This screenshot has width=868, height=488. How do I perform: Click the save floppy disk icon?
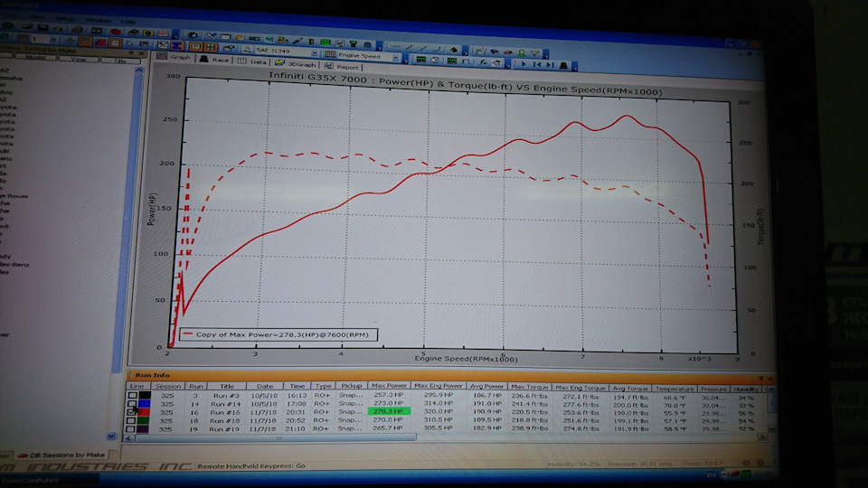click(x=42, y=28)
